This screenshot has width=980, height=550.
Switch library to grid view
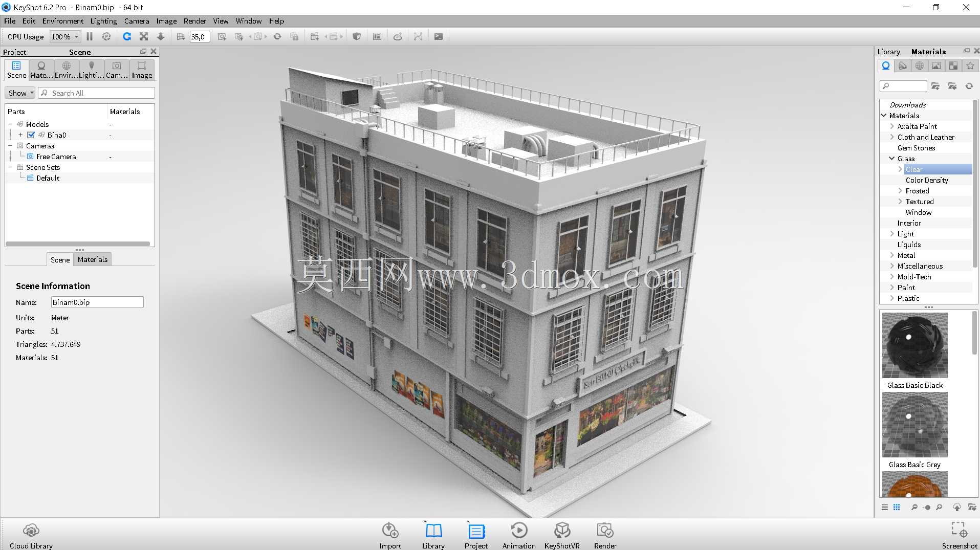point(897,507)
